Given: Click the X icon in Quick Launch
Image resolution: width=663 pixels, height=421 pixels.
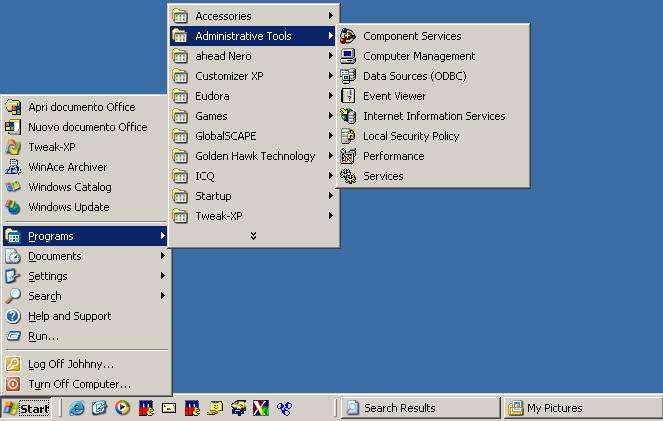Looking at the screenshot, I should point(261,408).
